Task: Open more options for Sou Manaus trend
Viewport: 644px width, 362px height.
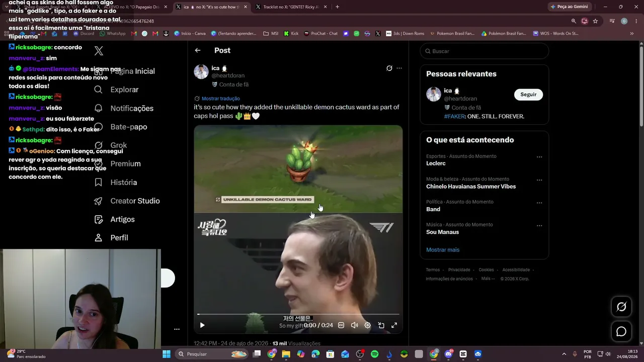Action: pyautogui.click(x=539, y=226)
